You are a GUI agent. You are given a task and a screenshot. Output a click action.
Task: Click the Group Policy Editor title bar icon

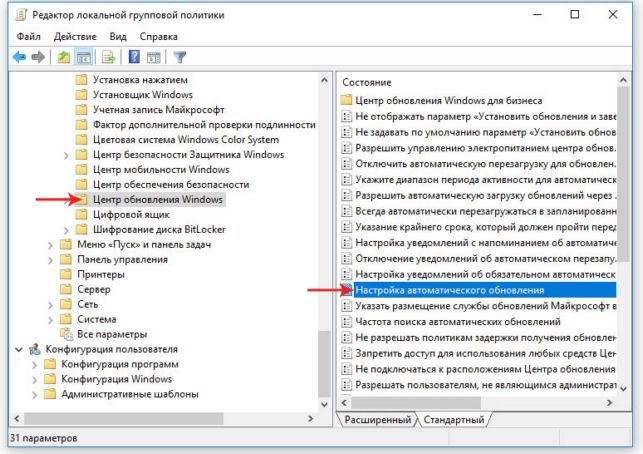click(x=21, y=15)
